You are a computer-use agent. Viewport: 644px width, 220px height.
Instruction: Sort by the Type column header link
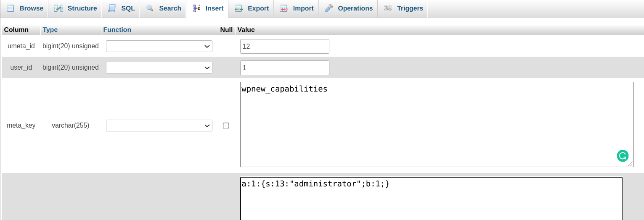point(50,30)
